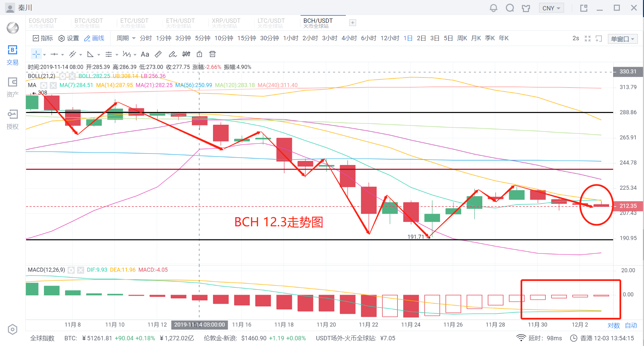Select the triangle shape drawing tool

click(x=90, y=54)
